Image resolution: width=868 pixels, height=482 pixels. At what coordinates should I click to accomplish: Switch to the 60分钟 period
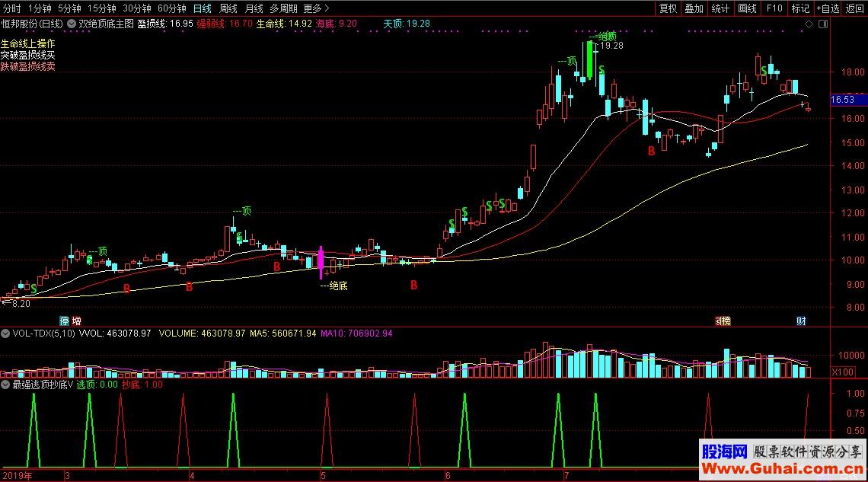tap(171, 8)
